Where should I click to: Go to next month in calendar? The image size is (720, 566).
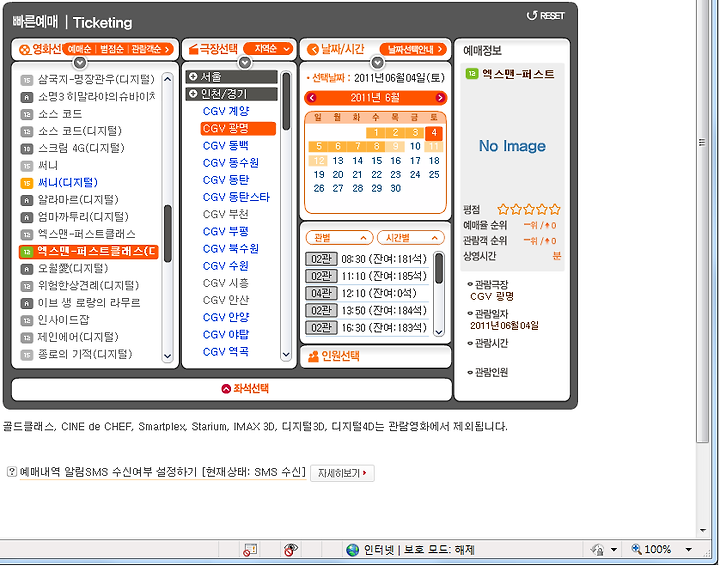pyautogui.click(x=439, y=98)
